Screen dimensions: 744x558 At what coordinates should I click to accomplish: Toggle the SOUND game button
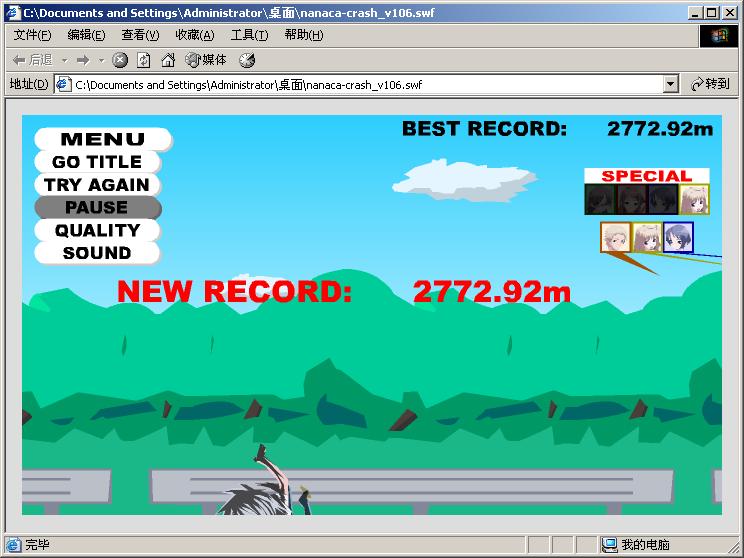pyautogui.click(x=97, y=253)
